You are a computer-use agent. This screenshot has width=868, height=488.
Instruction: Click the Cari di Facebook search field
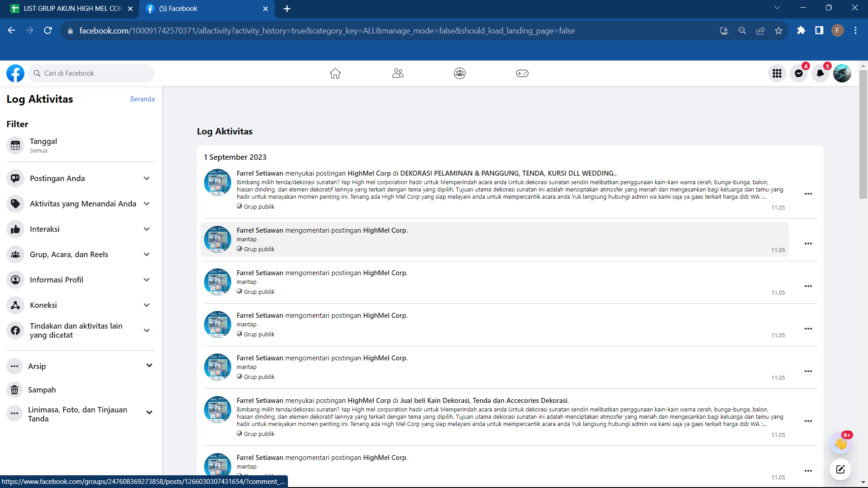91,73
